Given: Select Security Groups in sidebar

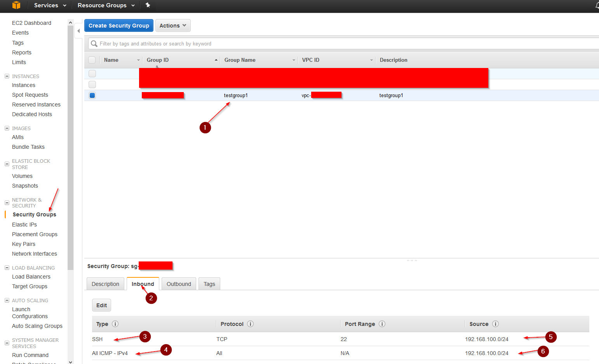Looking at the screenshot, I should coord(34,214).
